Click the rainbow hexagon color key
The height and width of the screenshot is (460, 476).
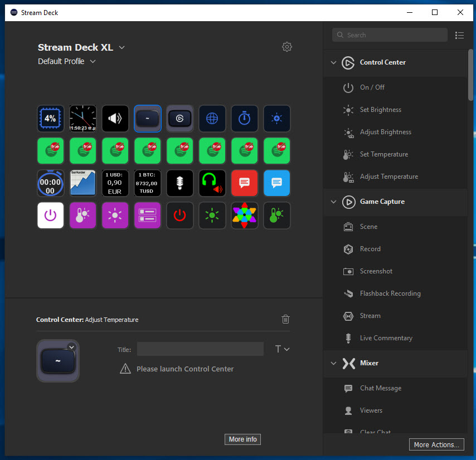tap(244, 216)
